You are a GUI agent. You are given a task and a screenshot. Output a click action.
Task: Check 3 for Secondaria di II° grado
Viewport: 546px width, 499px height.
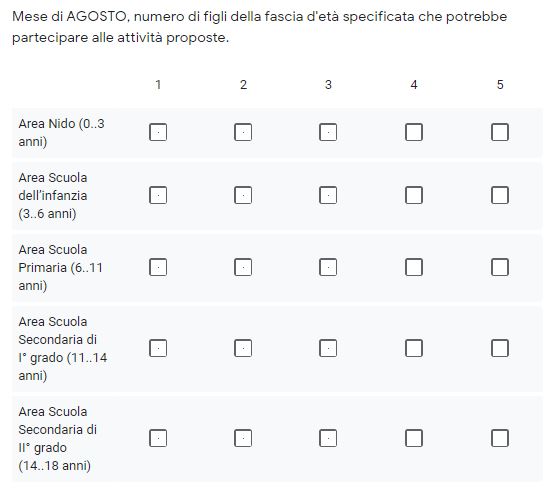click(x=328, y=438)
